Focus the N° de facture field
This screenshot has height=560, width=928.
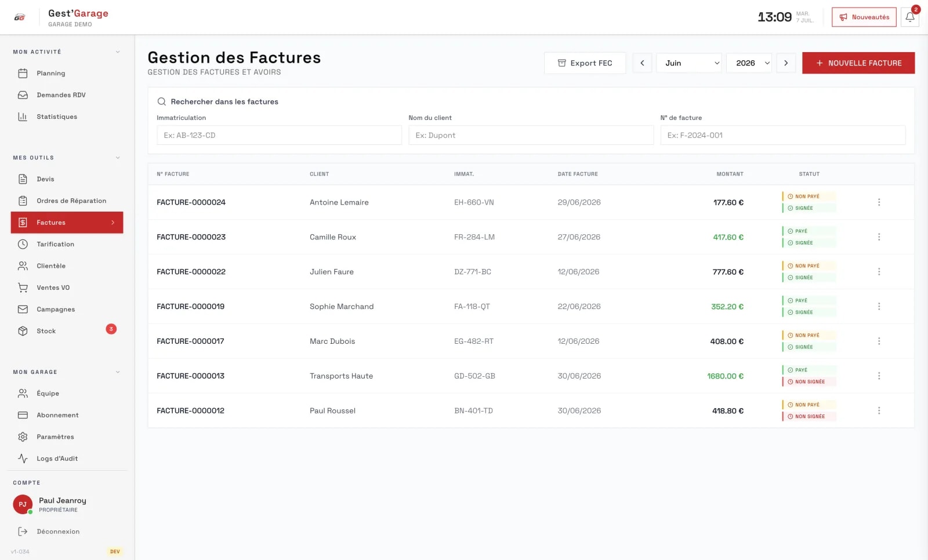(x=783, y=135)
